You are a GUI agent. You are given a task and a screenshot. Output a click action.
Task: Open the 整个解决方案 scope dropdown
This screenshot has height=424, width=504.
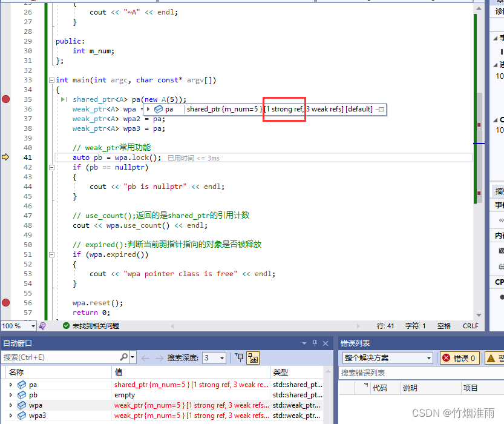point(388,358)
